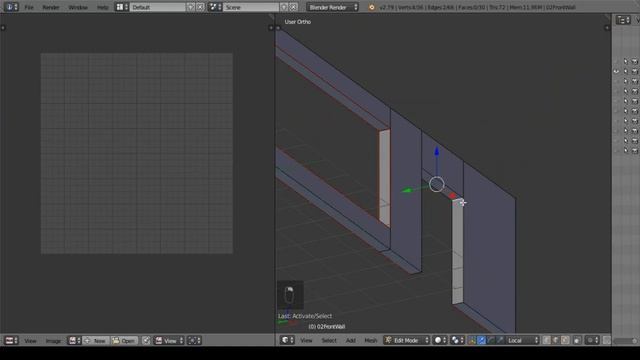
Task: Click the horizontal scrollbar under the outliner
Action: (624, 340)
